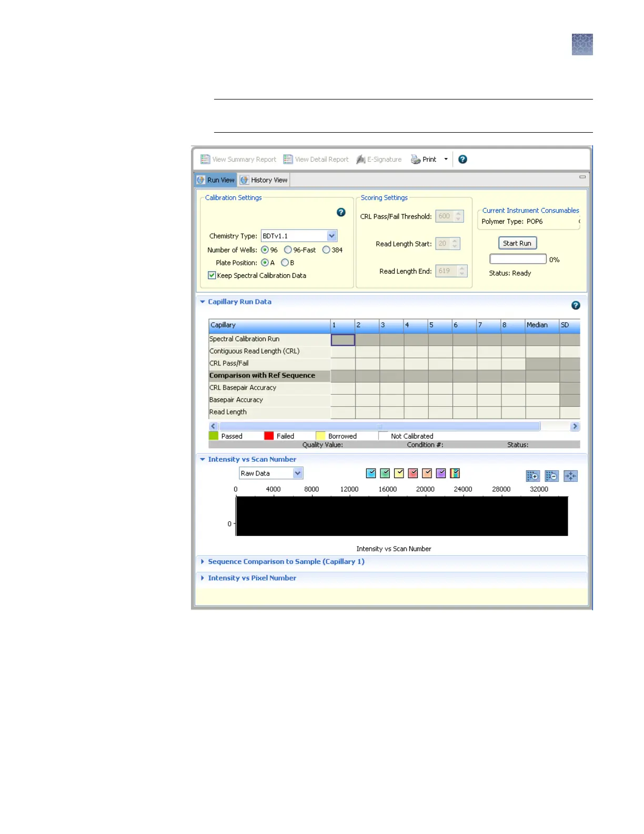The height and width of the screenshot is (834, 644).
Task: Select Plate Position A
Action: tap(265, 263)
